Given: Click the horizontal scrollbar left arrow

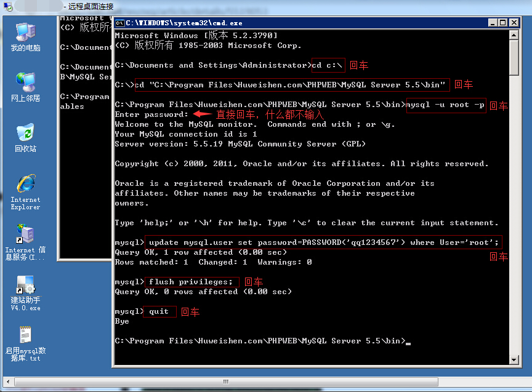Looking at the screenshot, I should point(8,382).
